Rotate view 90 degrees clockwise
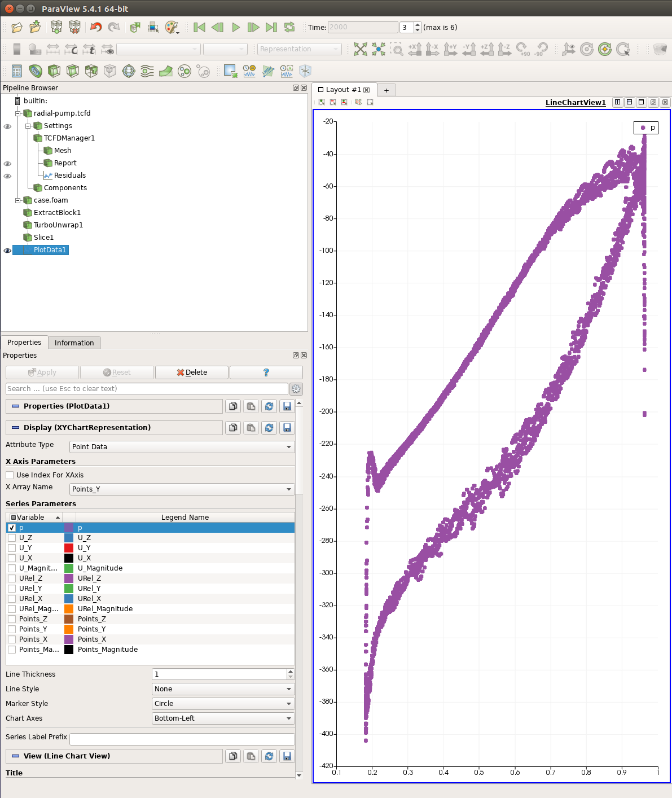Viewport: 672px width, 798px height. click(x=523, y=49)
